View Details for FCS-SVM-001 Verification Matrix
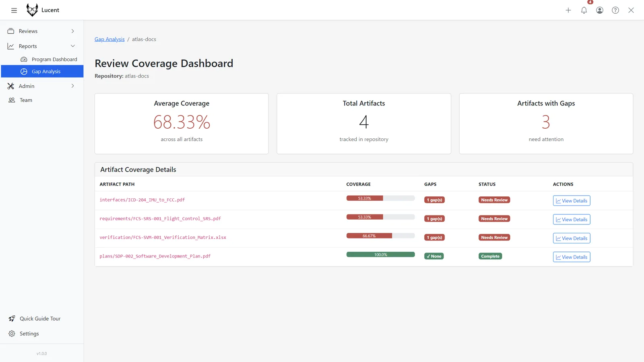The image size is (644, 362). [x=572, y=238]
